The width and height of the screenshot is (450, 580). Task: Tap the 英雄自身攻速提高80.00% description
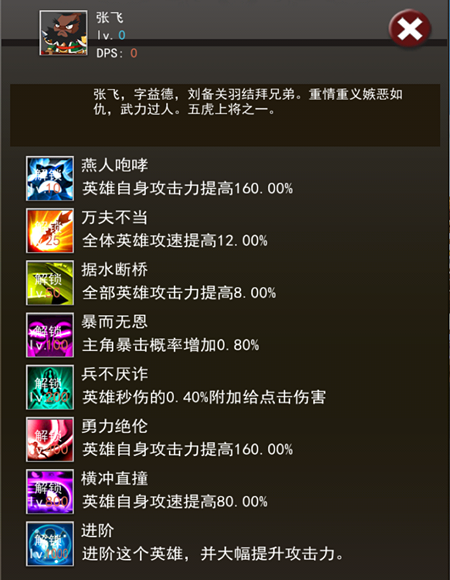[x=175, y=502]
